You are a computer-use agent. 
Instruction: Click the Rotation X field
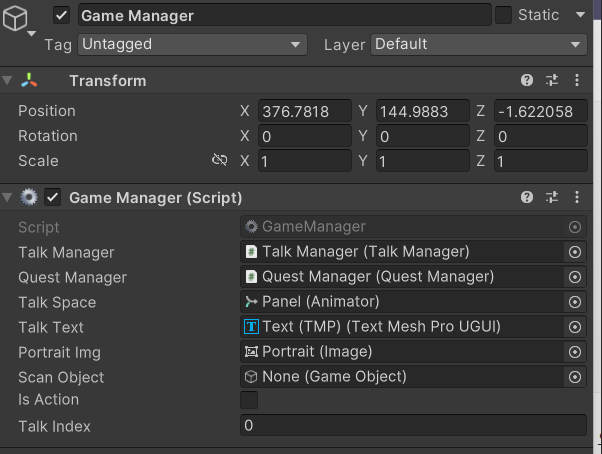pos(305,136)
